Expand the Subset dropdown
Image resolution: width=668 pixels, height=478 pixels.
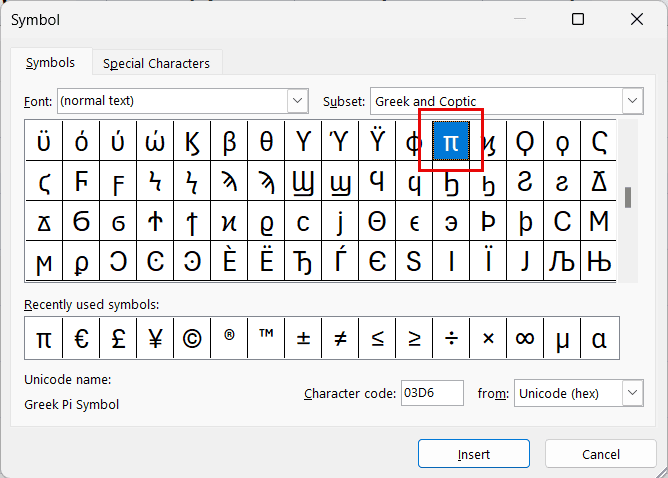click(631, 101)
